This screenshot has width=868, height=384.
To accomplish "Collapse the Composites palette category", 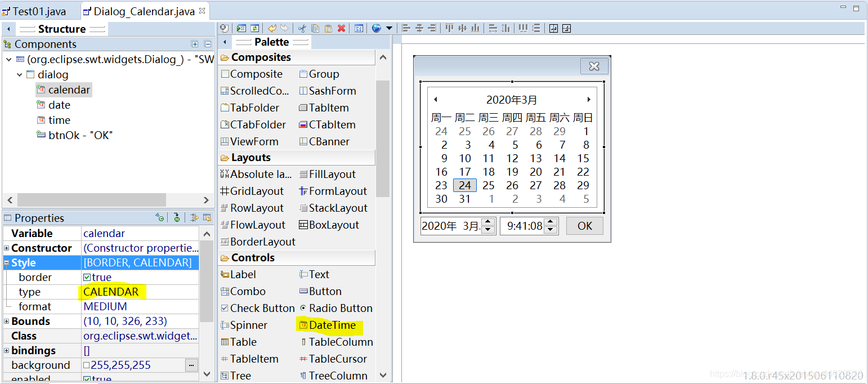I will [297, 57].
